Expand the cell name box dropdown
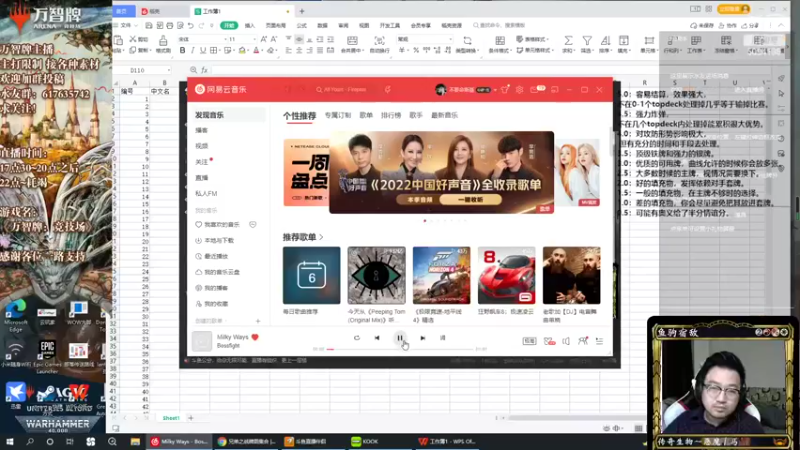Viewport: 800px width, 450px height. coord(169,70)
